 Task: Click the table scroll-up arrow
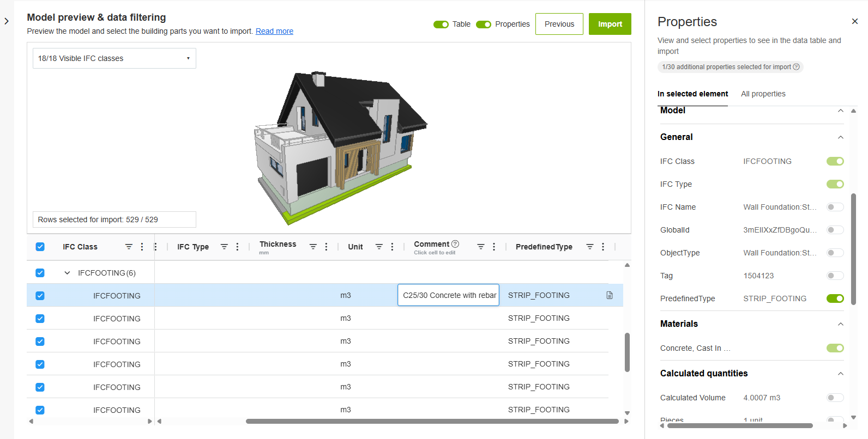(x=627, y=265)
